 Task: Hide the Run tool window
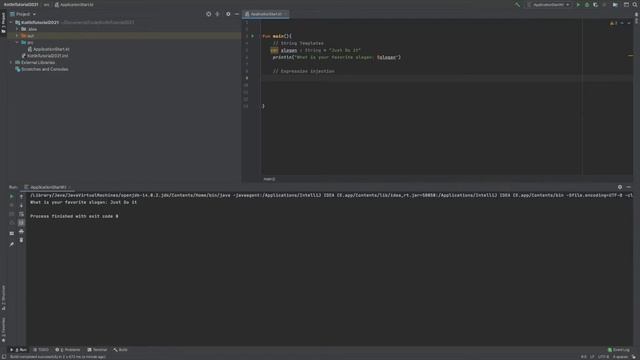629,187
